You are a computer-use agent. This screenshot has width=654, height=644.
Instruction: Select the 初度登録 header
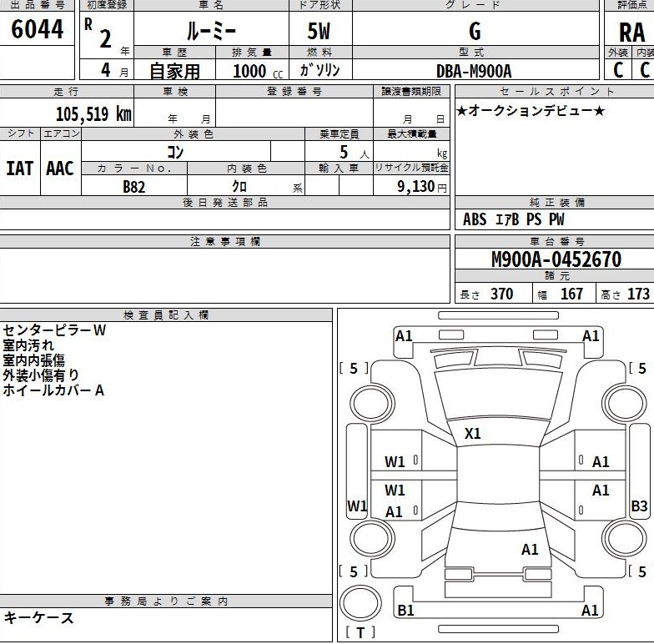107,5
